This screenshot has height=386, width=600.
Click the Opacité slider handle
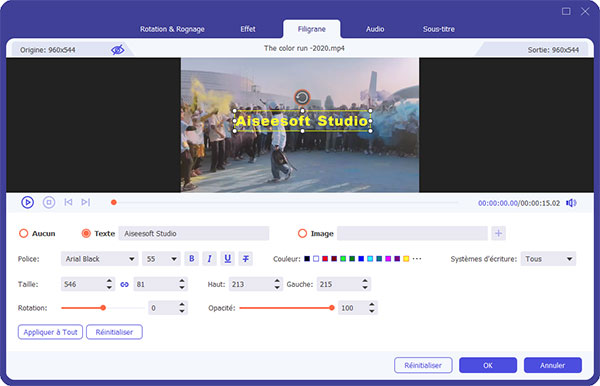(x=332, y=308)
